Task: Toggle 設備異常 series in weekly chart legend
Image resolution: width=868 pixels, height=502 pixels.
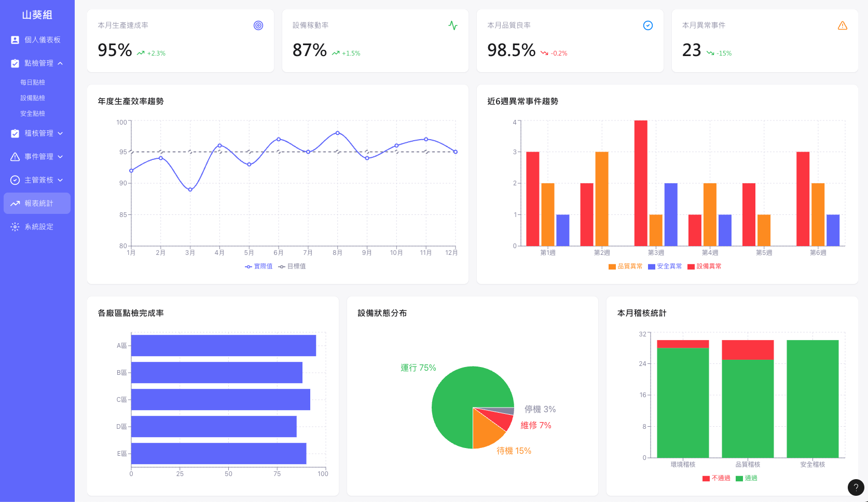Action: coord(704,266)
